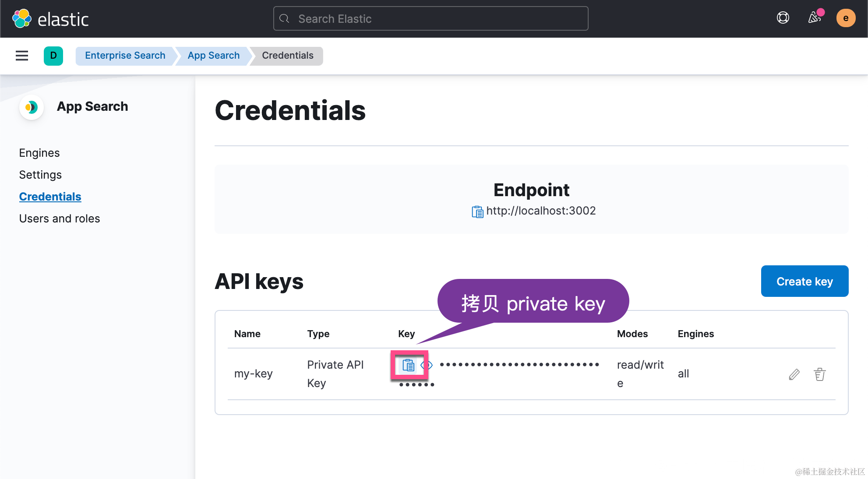Open the user avatar menu
This screenshot has width=868, height=479.
(846, 18)
